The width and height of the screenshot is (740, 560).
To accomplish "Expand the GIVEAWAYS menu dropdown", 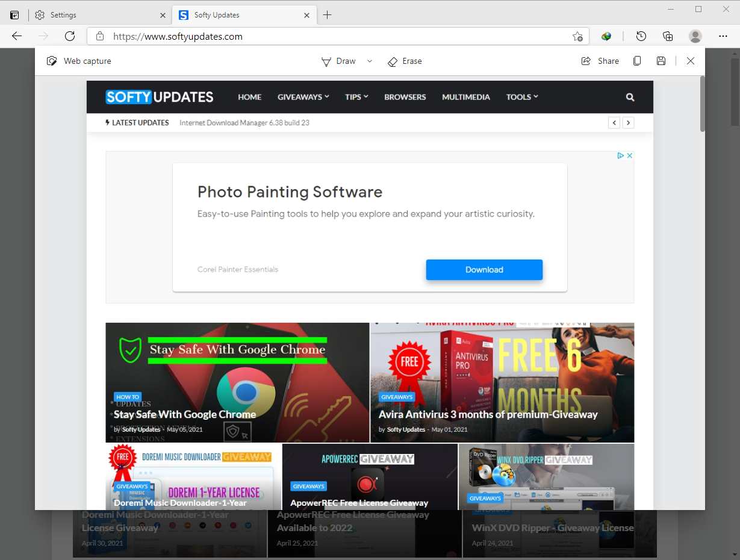I will pos(303,97).
